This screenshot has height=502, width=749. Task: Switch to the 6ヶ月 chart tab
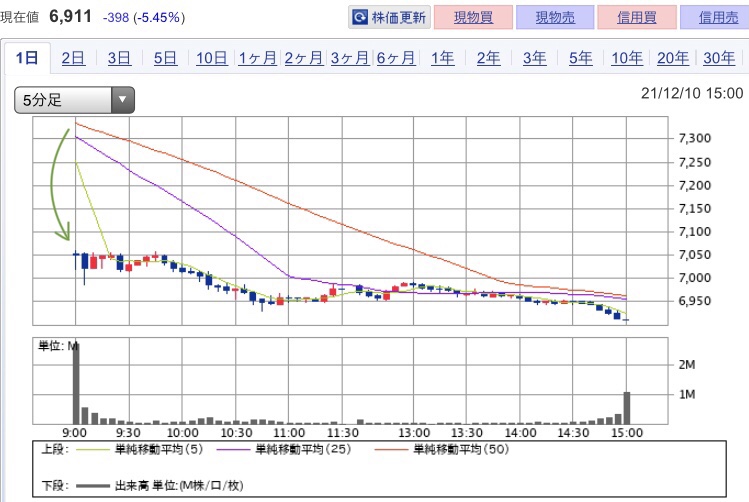point(396,58)
